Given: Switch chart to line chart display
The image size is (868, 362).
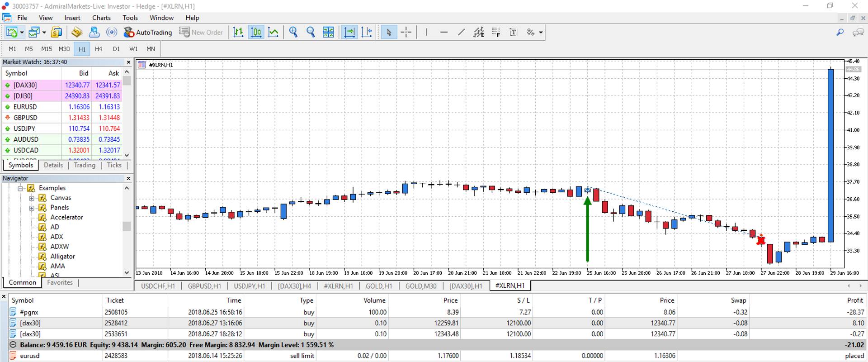Looking at the screenshot, I should (274, 32).
